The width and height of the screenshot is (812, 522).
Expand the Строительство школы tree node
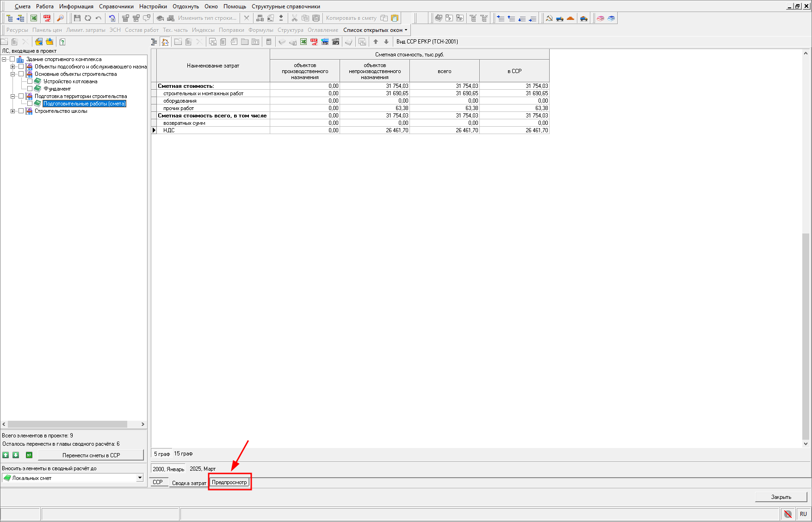(13, 111)
